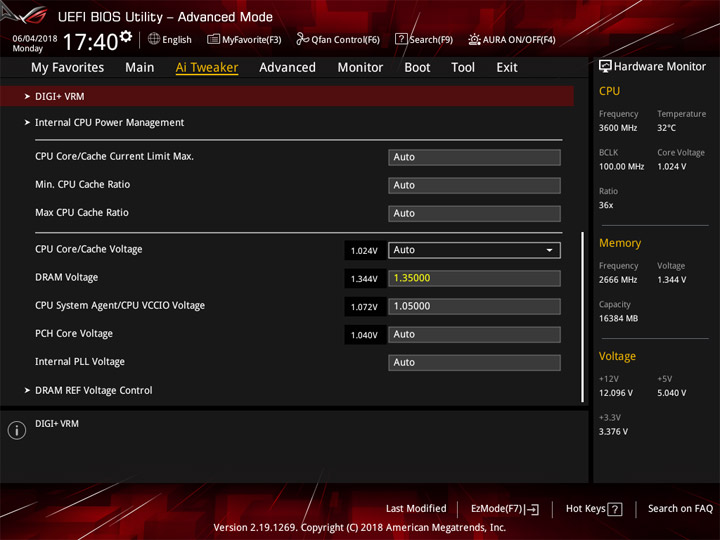The image size is (720, 540).
Task: Click the info icon in the help panel
Action: tap(17, 430)
